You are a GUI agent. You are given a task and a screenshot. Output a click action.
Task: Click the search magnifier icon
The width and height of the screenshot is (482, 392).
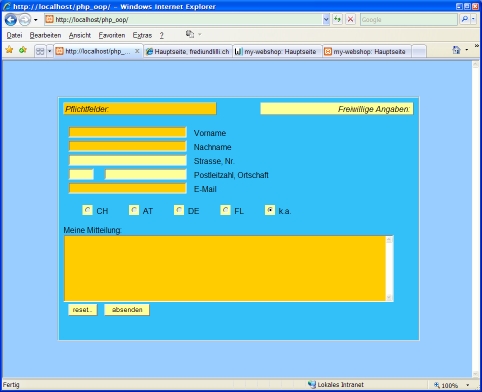click(x=464, y=19)
